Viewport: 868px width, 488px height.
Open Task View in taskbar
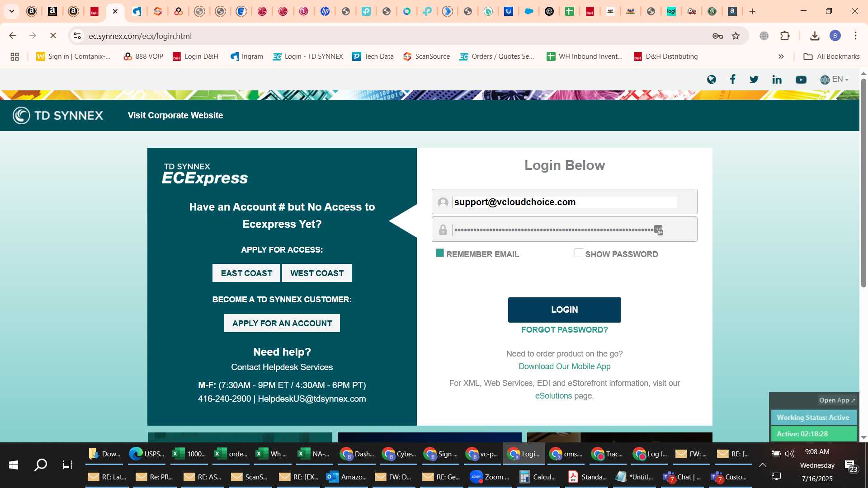[x=67, y=465]
